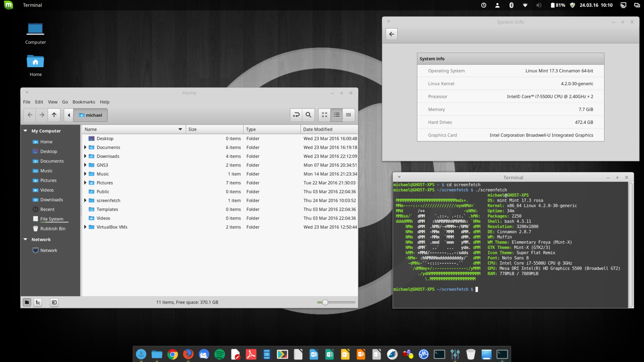The height and width of the screenshot is (362, 644).
Task: Open the Home desktop icon
Action: [35, 66]
